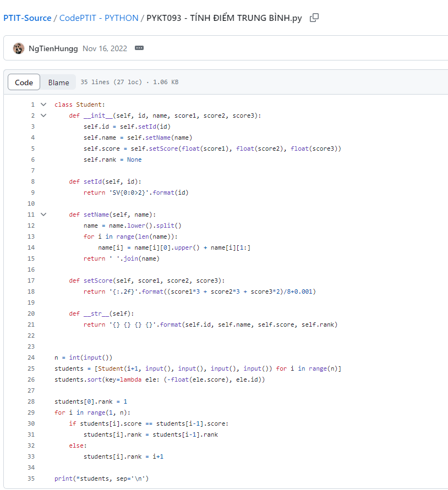Select line number 5
This screenshot has height=490, width=448.
click(x=32, y=148)
